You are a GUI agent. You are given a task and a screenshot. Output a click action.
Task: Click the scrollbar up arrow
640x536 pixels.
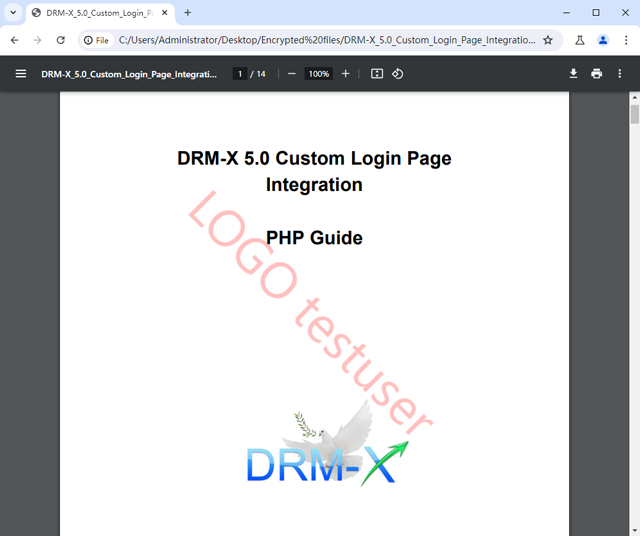634,97
